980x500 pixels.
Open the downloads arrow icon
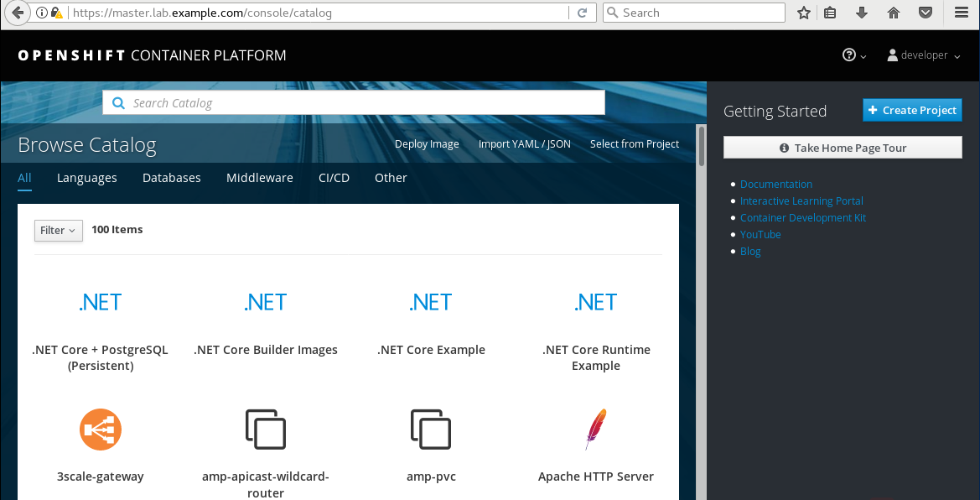coord(862,13)
